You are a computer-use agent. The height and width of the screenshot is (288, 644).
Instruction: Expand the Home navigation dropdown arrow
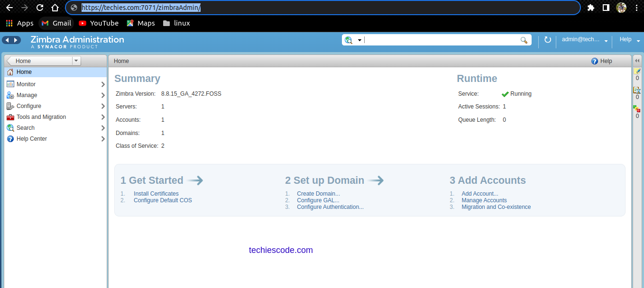76,61
